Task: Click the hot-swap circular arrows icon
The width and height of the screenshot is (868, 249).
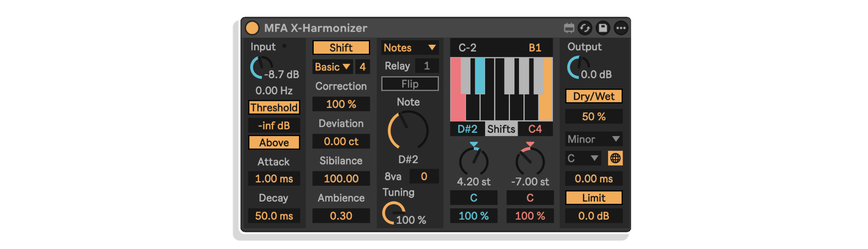Action: [x=585, y=28]
